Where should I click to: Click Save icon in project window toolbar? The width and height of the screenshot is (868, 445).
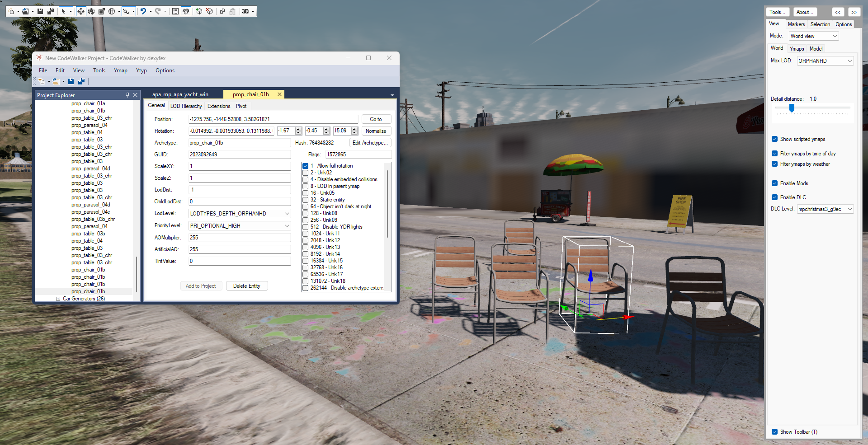coord(71,81)
